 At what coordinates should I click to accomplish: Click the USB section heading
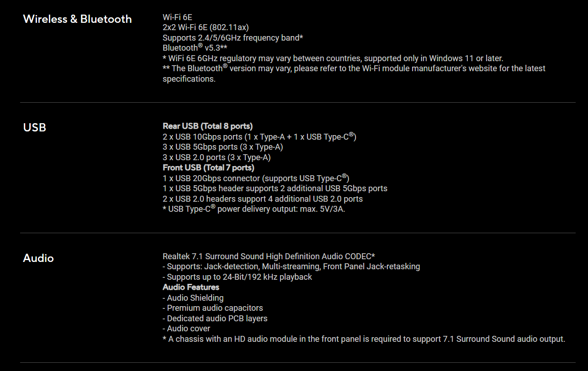35,127
